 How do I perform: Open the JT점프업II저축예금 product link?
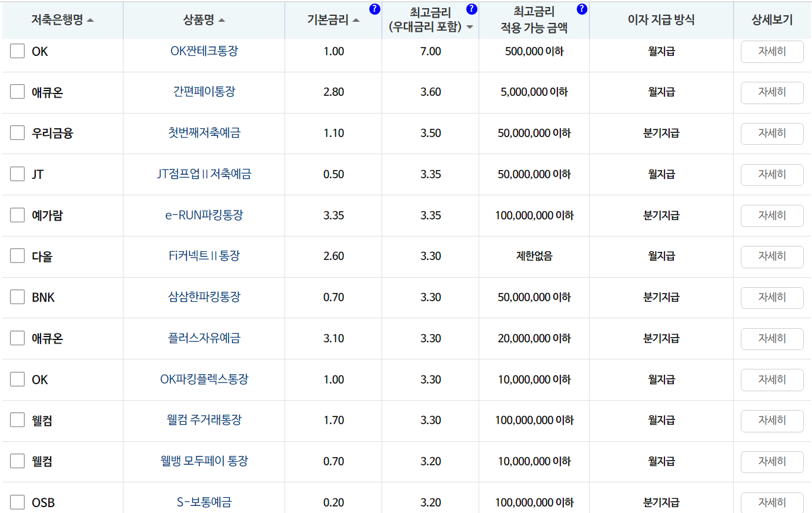pyautogui.click(x=204, y=174)
